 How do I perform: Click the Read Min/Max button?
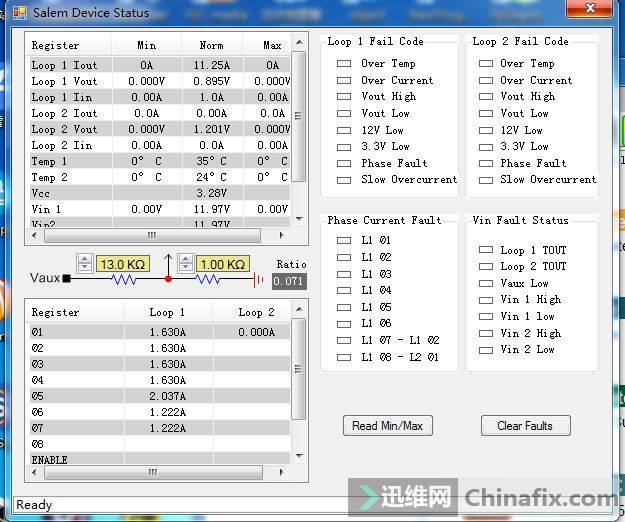tap(387, 426)
